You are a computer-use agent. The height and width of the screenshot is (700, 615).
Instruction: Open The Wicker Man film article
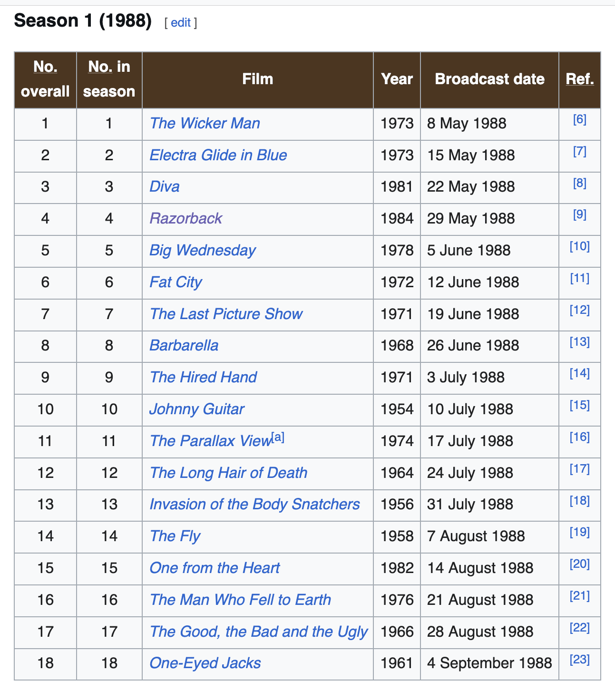[205, 124]
